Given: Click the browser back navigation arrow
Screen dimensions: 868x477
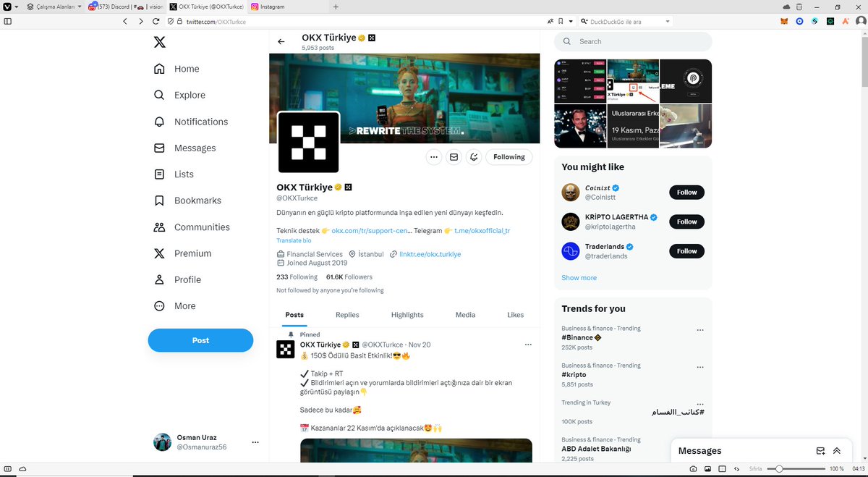Looking at the screenshot, I should pyautogui.click(x=124, y=22).
